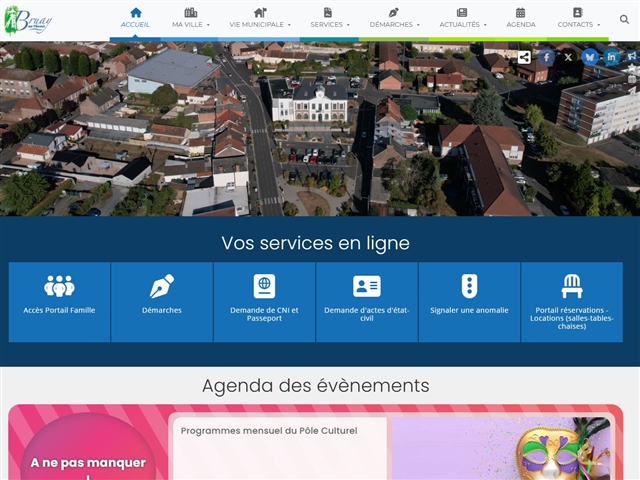The width and height of the screenshot is (640, 480).
Task: Click the aerial town banner image
Action: point(320,129)
